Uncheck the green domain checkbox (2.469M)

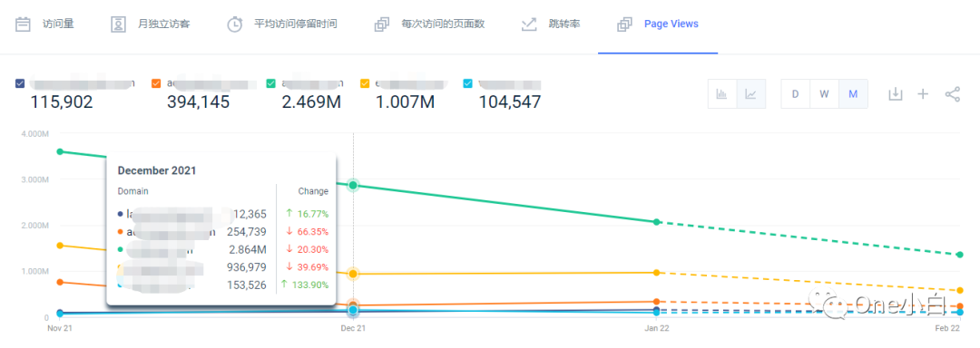[270, 83]
